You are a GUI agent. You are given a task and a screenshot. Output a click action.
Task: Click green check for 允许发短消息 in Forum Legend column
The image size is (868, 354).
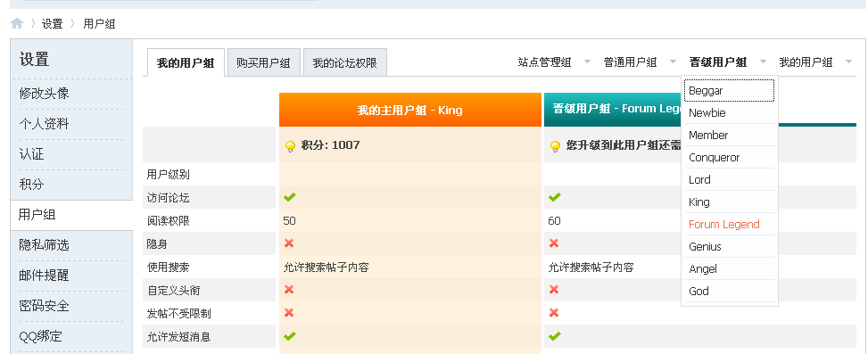pyautogui.click(x=555, y=336)
